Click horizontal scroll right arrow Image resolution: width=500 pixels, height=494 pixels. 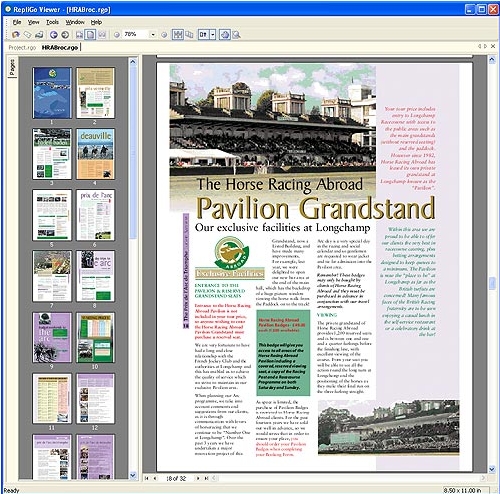[483, 478]
